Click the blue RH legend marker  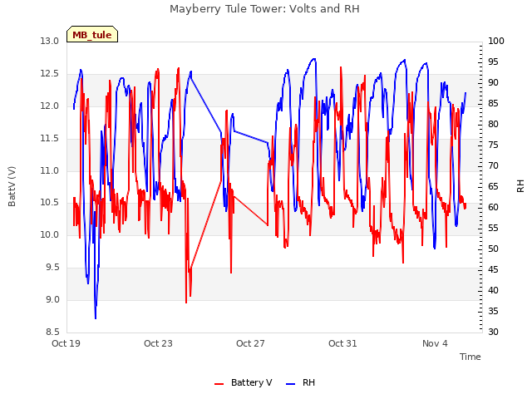click(x=290, y=384)
